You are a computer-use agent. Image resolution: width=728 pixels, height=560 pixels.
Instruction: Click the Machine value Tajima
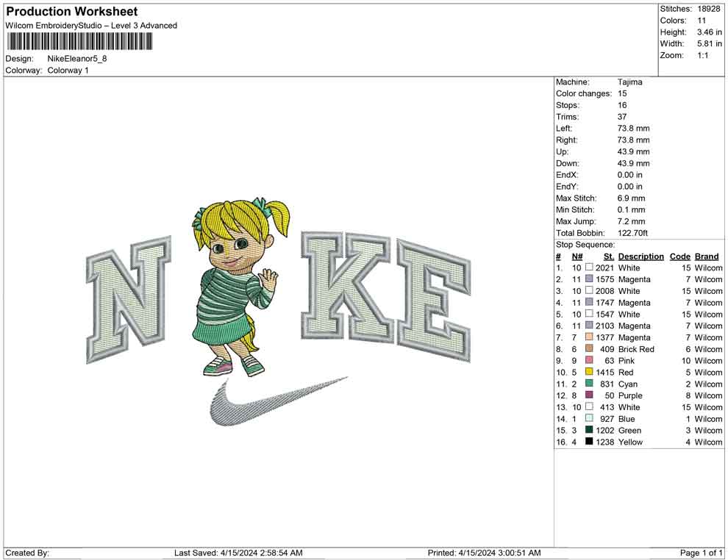coord(629,82)
